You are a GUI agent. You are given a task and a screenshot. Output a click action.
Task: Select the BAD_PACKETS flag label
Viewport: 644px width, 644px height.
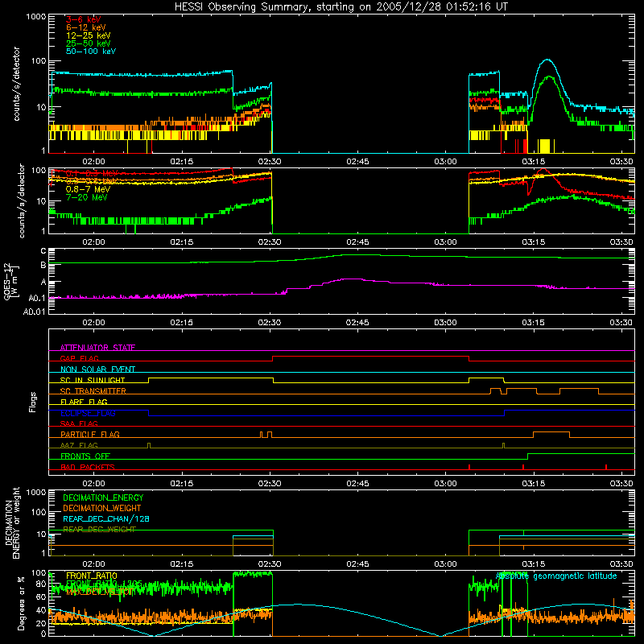88,468
